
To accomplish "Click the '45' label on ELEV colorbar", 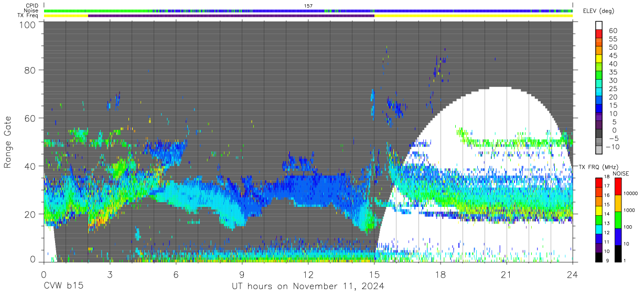I will click(613, 56).
